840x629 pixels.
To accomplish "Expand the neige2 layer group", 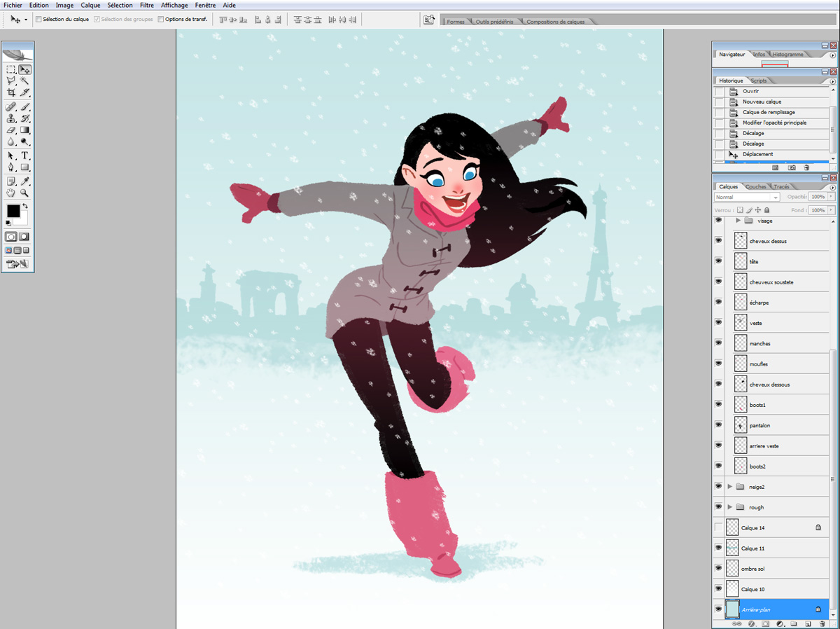I will click(730, 486).
